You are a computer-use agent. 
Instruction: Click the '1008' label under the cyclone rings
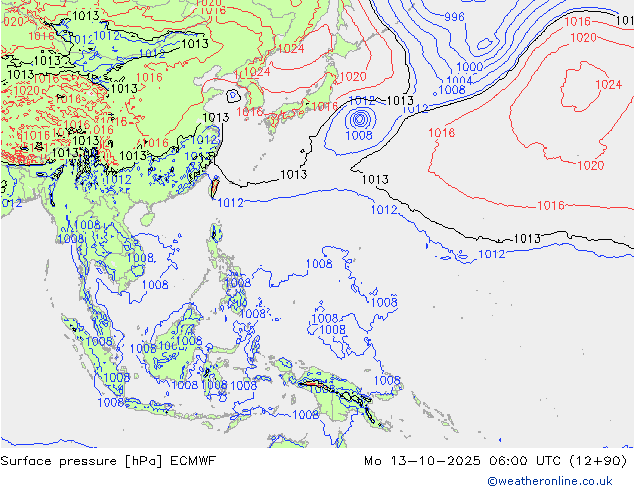(x=359, y=135)
